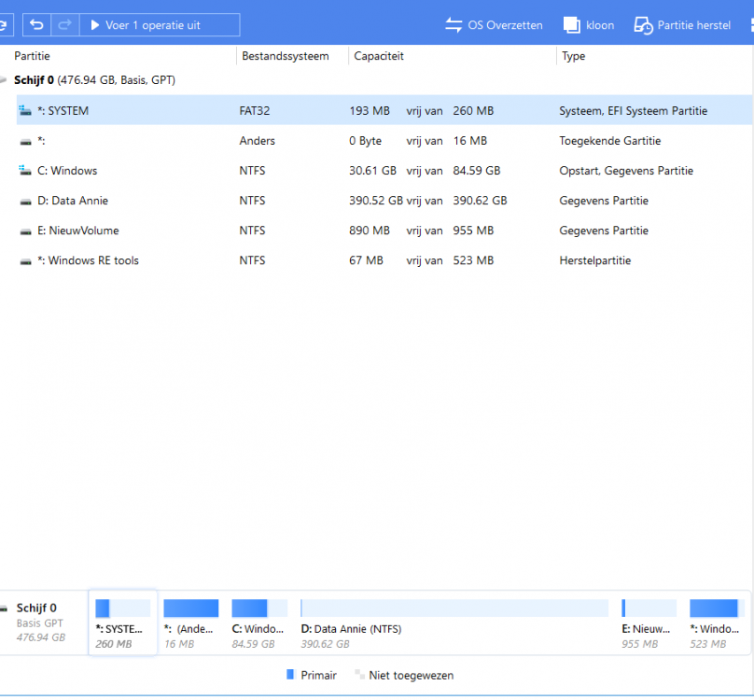Click the C: Windows partition icon in list
The height and width of the screenshot is (700, 754).
(x=25, y=171)
